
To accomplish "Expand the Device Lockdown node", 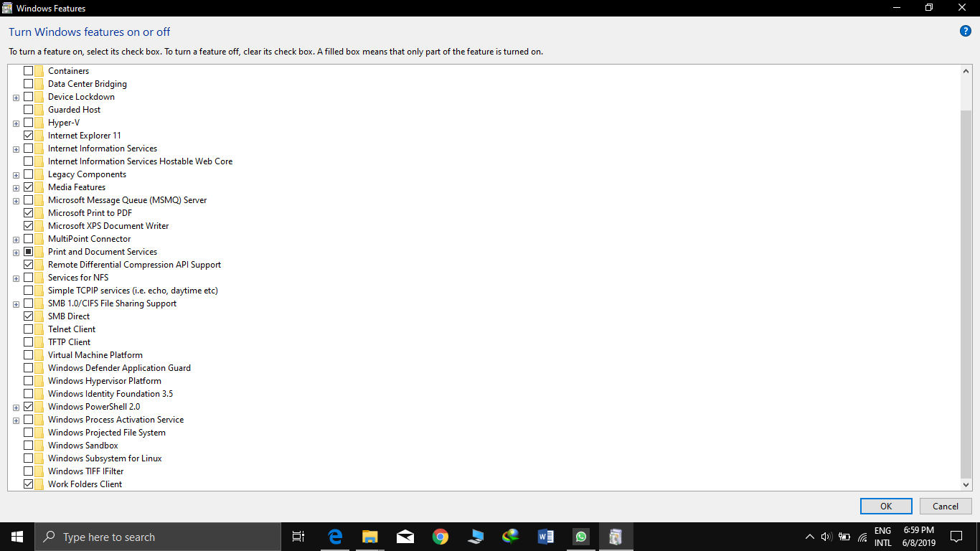I will coord(16,98).
